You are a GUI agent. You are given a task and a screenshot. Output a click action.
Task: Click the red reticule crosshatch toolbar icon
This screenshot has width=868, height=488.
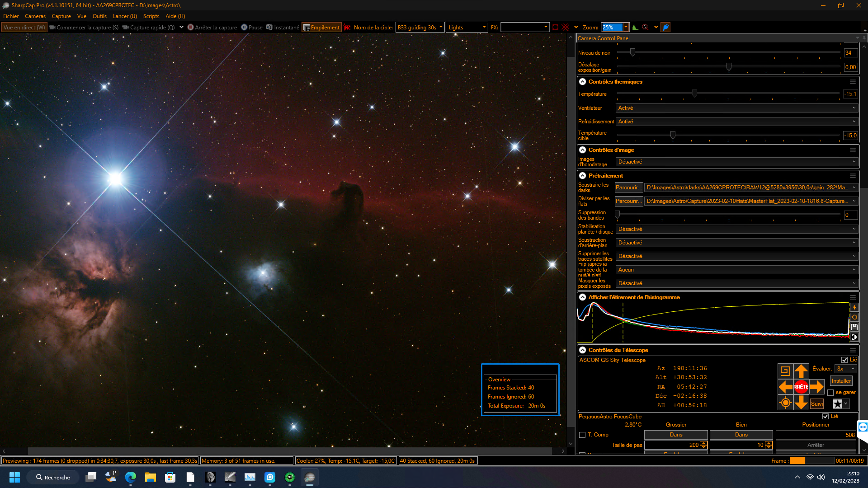point(565,28)
